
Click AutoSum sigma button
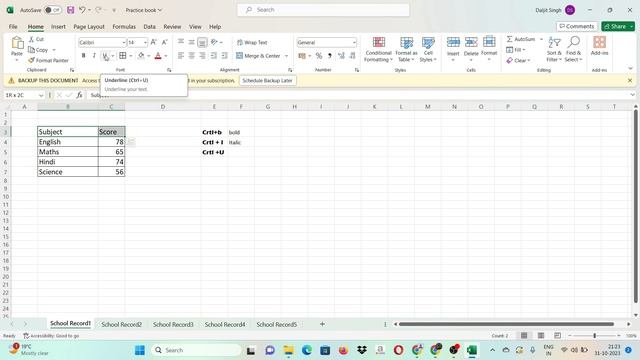(521, 39)
